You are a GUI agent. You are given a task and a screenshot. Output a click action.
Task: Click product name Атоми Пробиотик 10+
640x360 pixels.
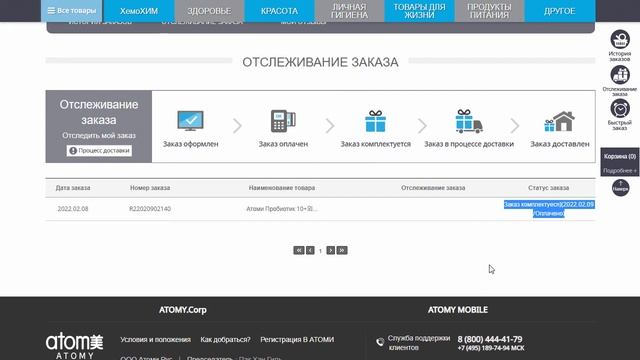pyautogui.click(x=282, y=209)
